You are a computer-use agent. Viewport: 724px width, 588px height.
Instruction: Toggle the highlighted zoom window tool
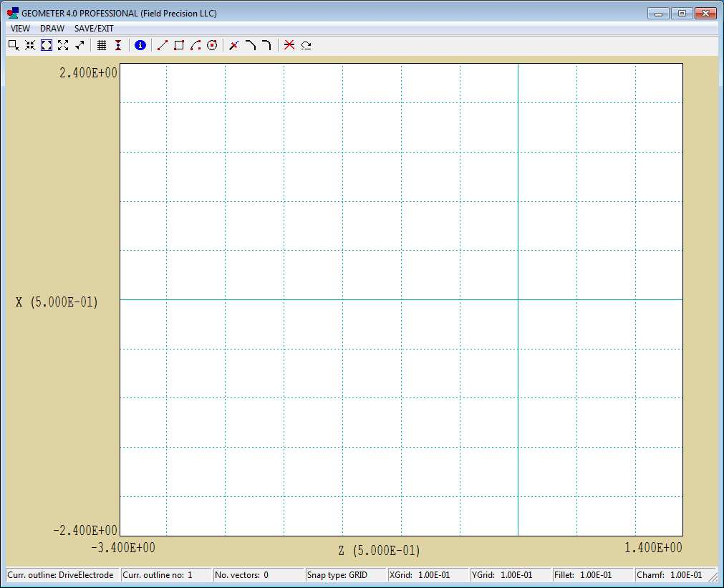(46, 45)
